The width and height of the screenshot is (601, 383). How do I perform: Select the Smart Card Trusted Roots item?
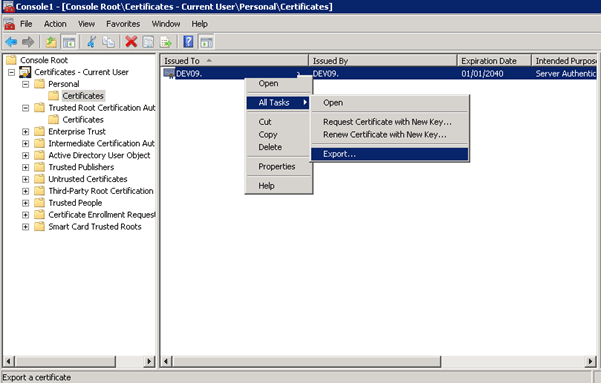(x=95, y=227)
